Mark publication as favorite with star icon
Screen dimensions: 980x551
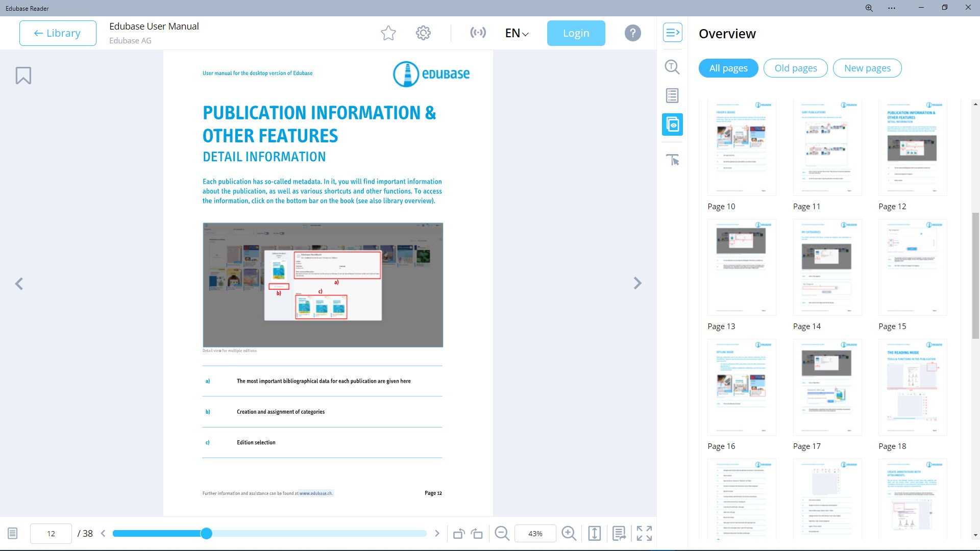pos(388,33)
